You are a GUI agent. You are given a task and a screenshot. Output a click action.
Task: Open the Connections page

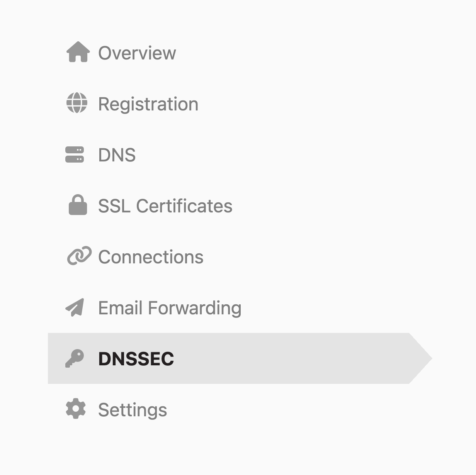(151, 256)
